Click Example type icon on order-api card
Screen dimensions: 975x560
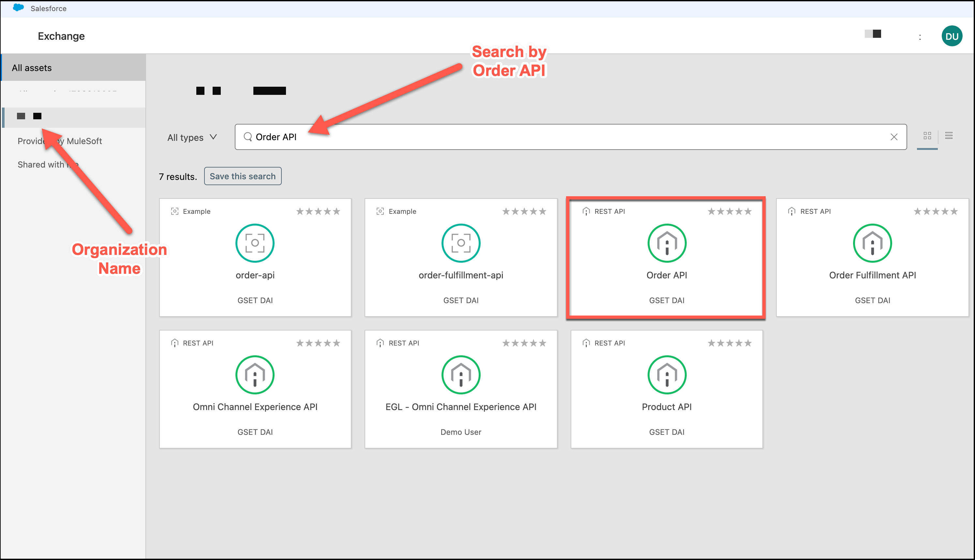tap(175, 211)
